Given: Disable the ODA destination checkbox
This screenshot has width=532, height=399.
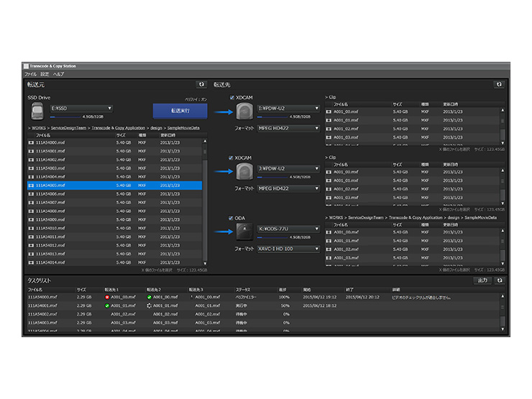Looking at the screenshot, I should 231,218.
